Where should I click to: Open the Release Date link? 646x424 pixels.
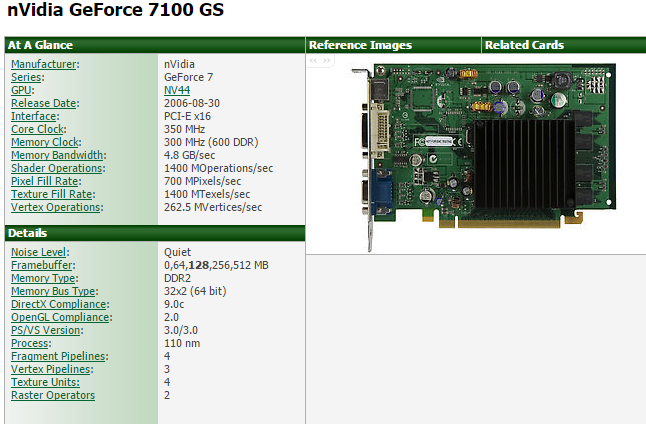tap(44, 103)
